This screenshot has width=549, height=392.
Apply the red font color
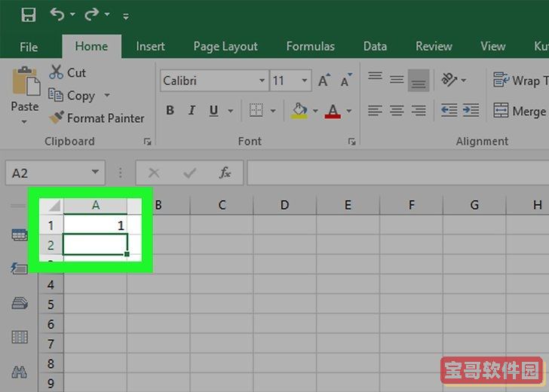coord(333,112)
